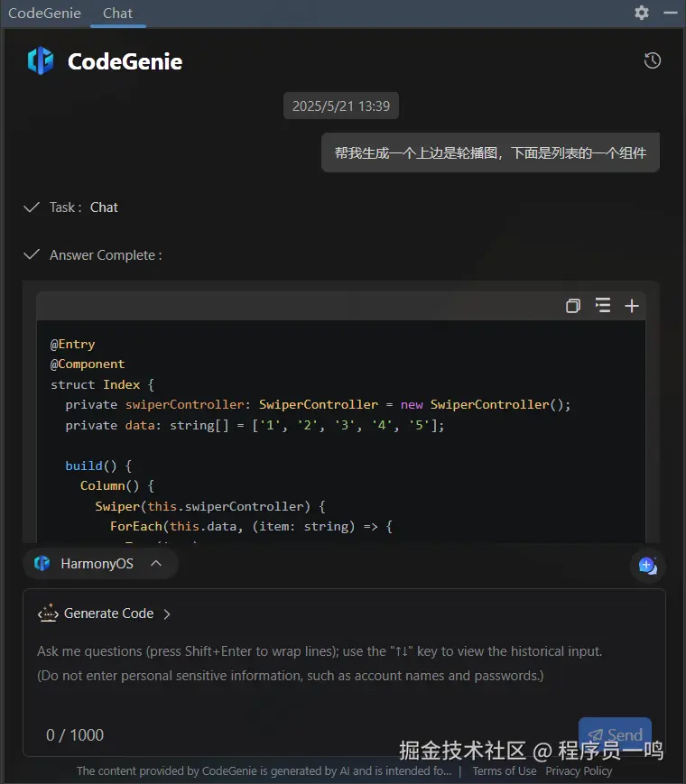Screen dimensions: 686x784
Task: Click the CodeGenie header title
Action: point(125,61)
